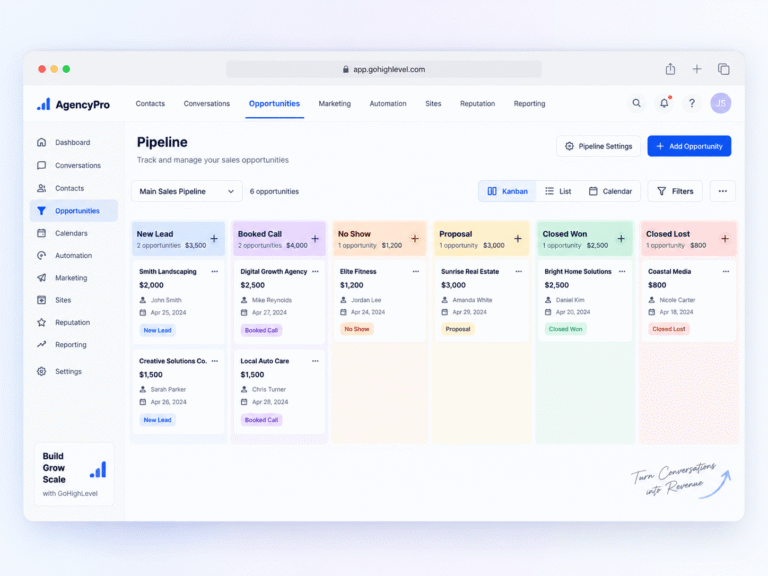This screenshot has height=576, width=768.
Task: Open Creative Solutions Co. card options
Action: pos(215,361)
